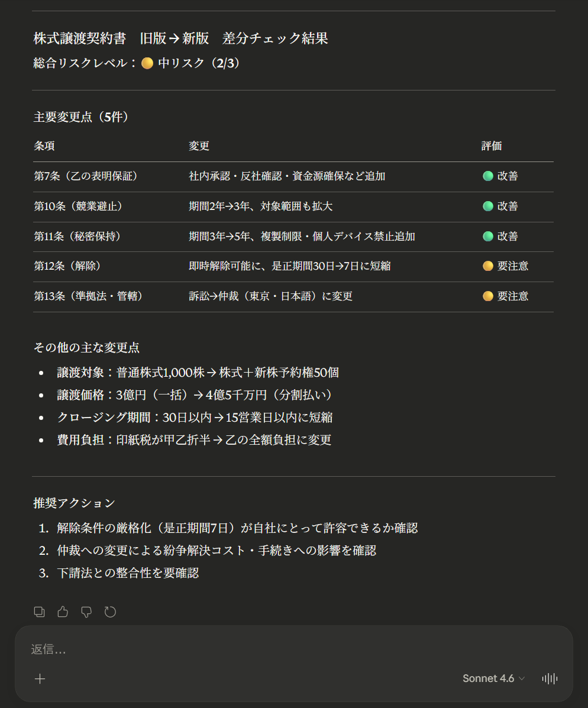
Task: Retry generating the response
Action: pyautogui.click(x=110, y=612)
